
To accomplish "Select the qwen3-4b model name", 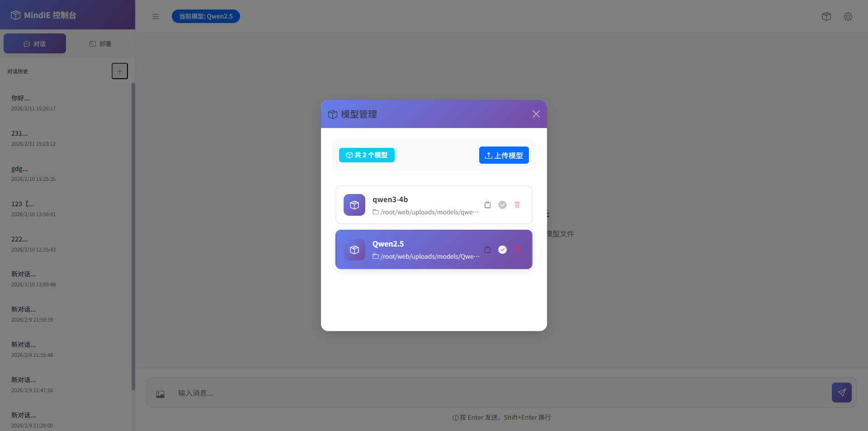I will click(x=390, y=199).
